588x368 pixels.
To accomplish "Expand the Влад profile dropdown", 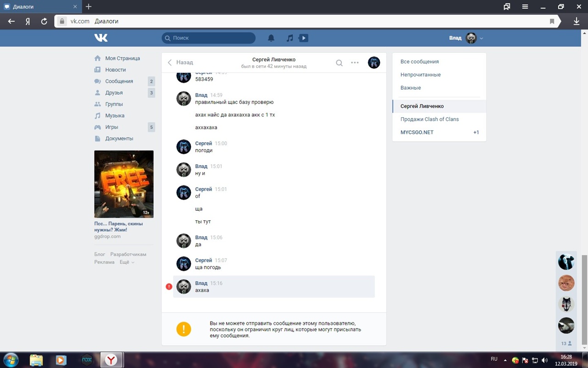I will coord(481,38).
